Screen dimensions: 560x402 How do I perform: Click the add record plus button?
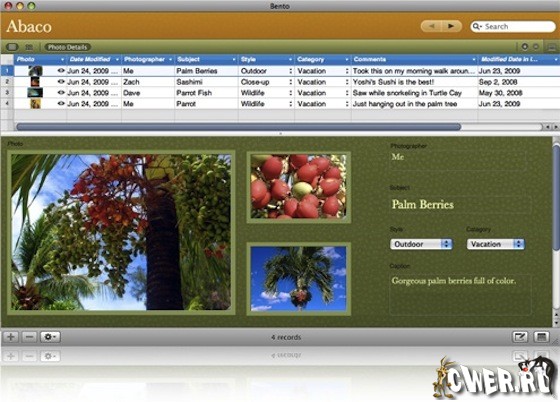click(11, 337)
